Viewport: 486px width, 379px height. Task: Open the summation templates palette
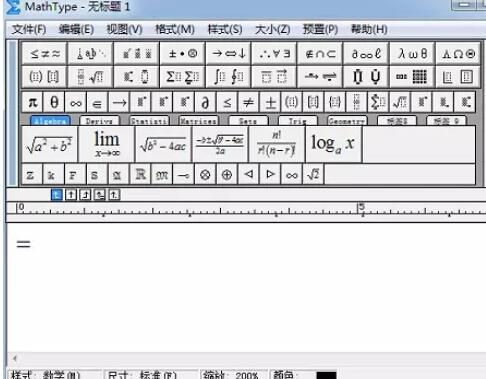183,77
